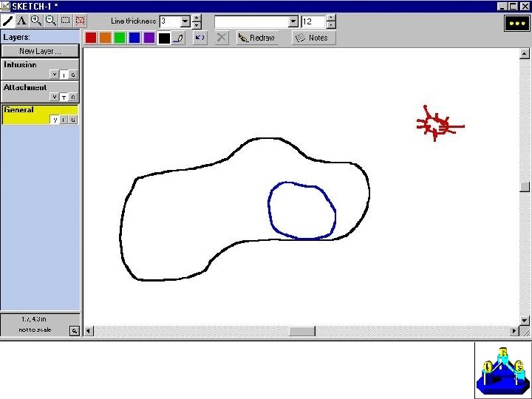
Task: Click the zoom out magnifier icon
Action: pos(50,21)
